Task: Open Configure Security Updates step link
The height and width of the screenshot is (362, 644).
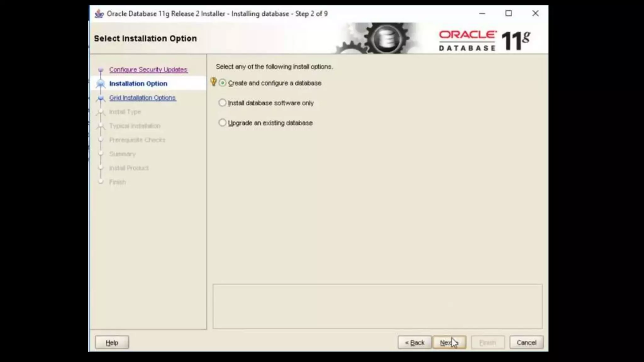Action: coord(148,69)
